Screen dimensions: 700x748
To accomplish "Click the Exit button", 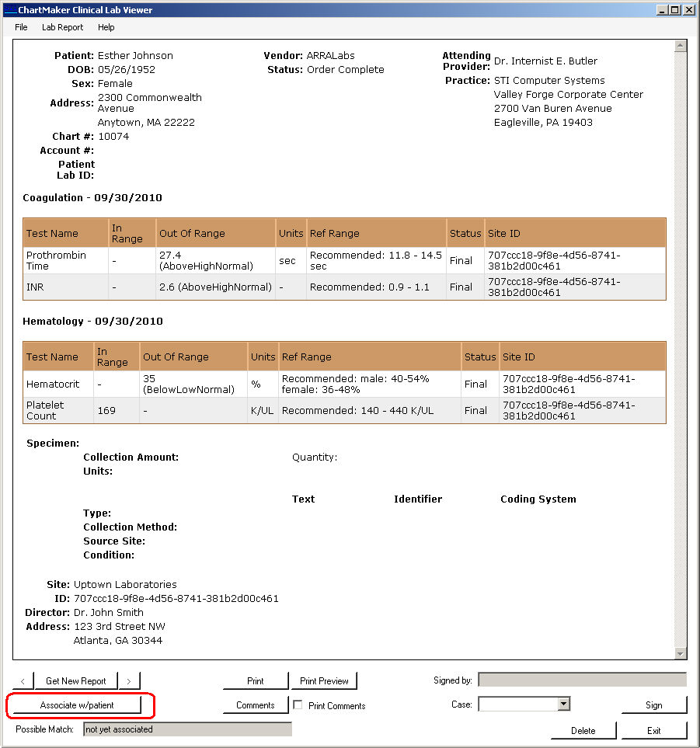I will pyautogui.click(x=653, y=730).
